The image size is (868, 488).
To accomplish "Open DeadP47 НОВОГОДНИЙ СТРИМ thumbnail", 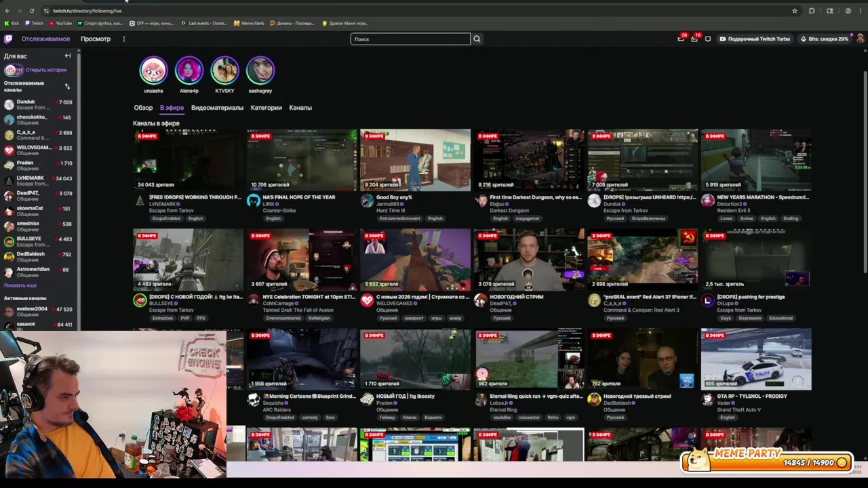I will coord(529,260).
